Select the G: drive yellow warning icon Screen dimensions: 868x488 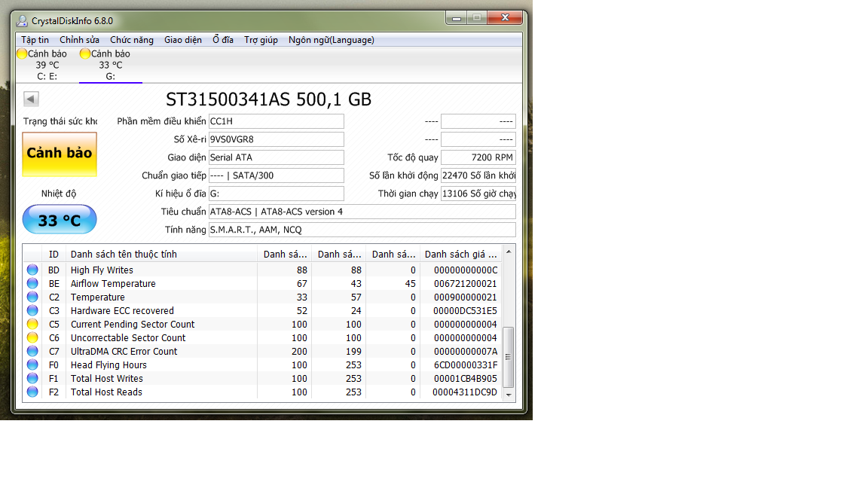coord(85,53)
